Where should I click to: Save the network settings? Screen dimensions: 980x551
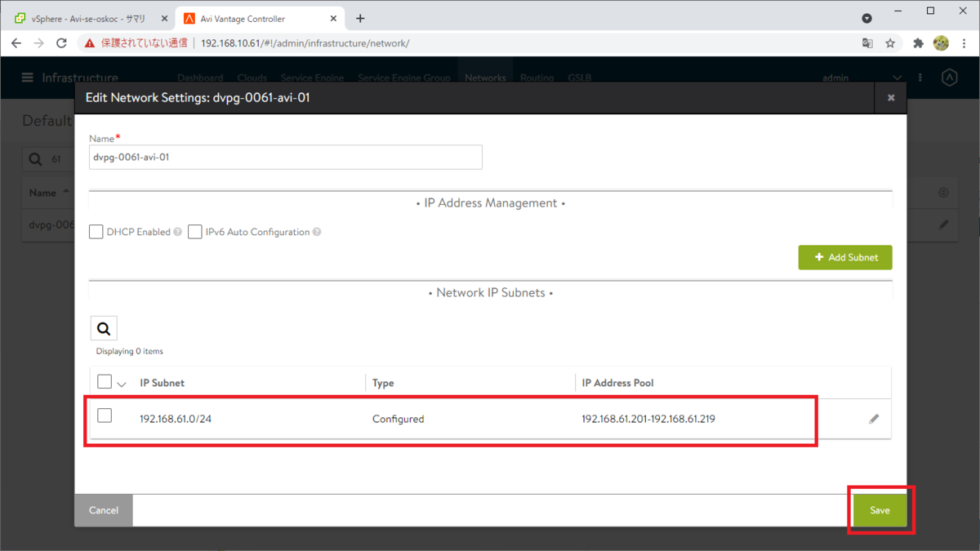tap(880, 510)
